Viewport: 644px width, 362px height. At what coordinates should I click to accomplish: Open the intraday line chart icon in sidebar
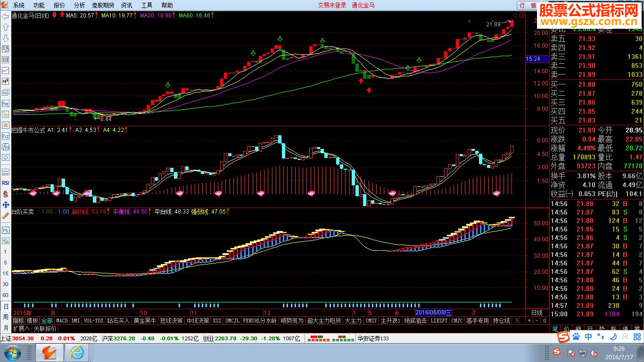[6, 70]
